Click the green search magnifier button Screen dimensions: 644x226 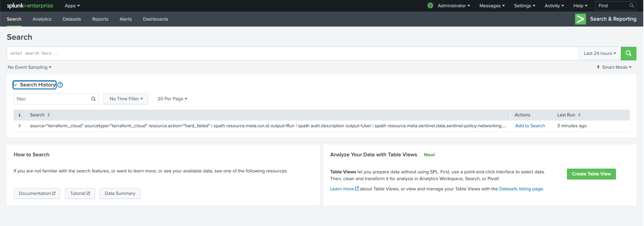click(x=628, y=53)
